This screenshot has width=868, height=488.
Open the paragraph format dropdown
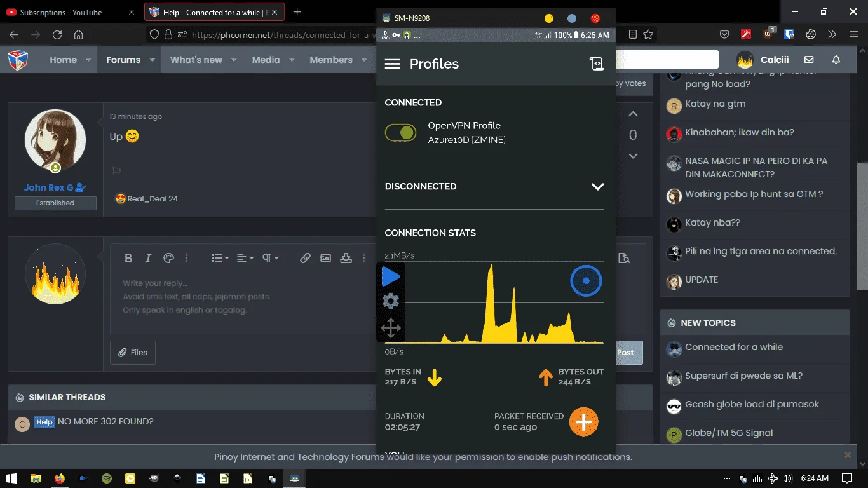[270, 258]
